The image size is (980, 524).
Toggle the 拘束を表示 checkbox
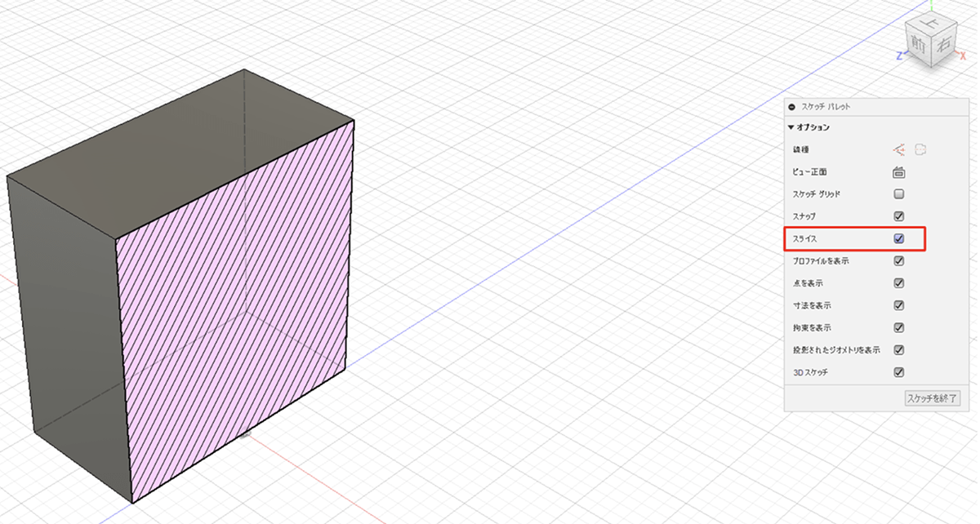click(899, 327)
